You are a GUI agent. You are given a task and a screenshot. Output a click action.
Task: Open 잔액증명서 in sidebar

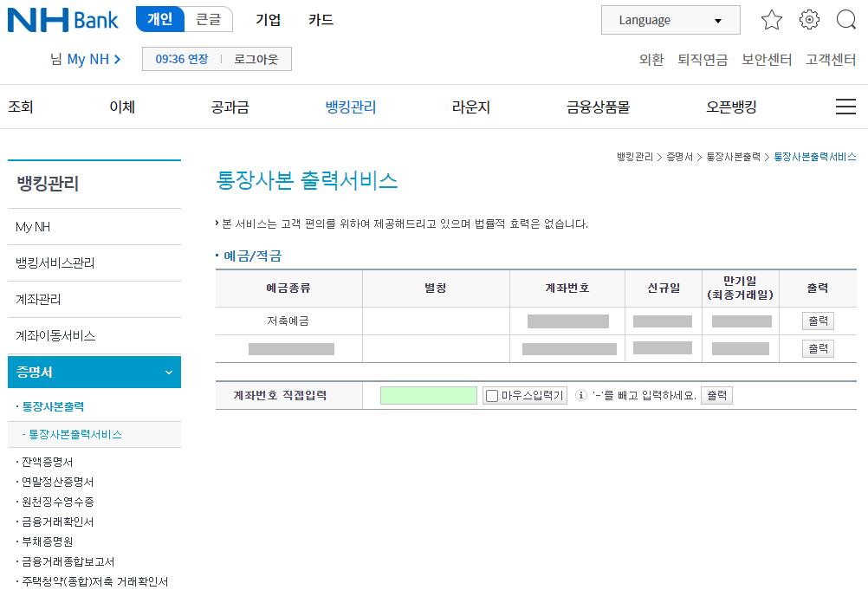pyautogui.click(x=47, y=462)
